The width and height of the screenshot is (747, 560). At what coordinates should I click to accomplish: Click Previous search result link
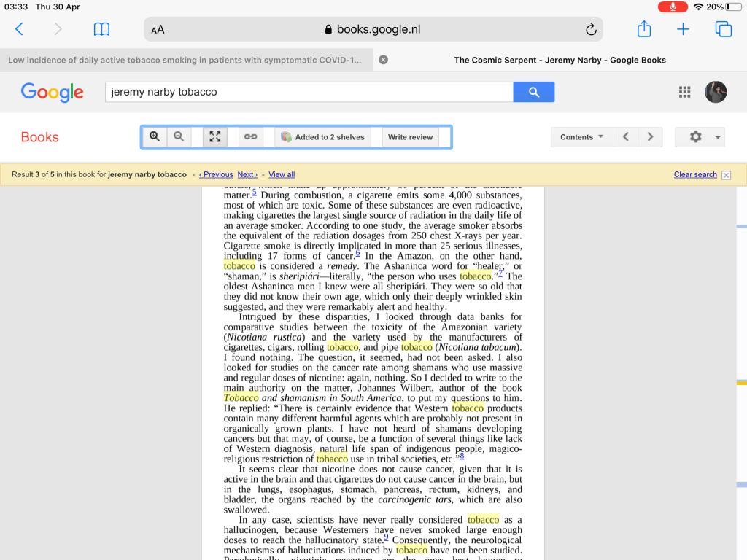pos(216,175)
